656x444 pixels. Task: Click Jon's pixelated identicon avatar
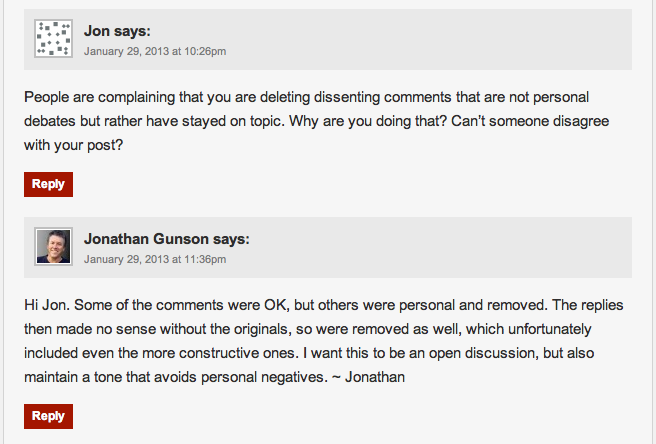(53, 39)
